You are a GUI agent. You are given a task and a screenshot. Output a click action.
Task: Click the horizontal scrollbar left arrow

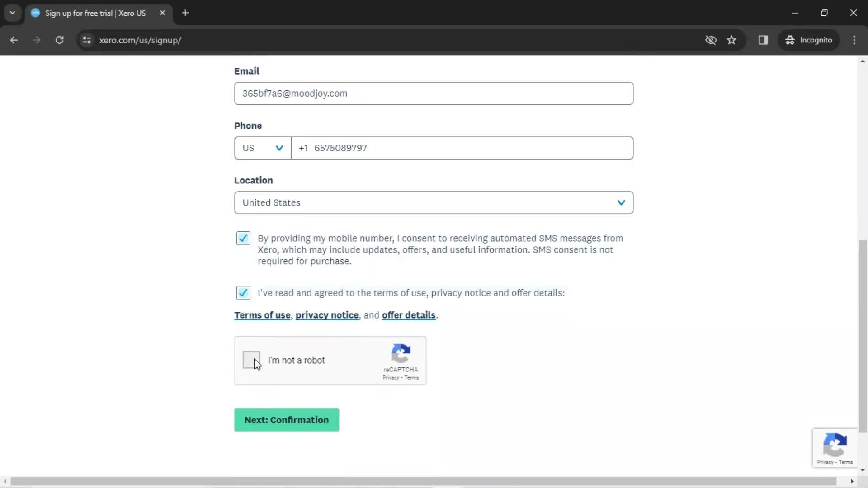pyautogui.click(x=5, y=482)
